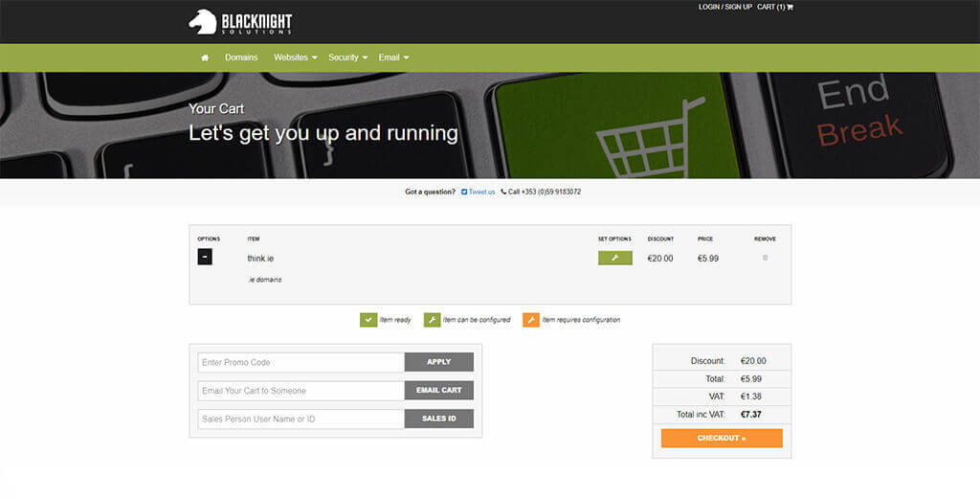Focus the Sales Person User Name field

click(x=301, y=419)
